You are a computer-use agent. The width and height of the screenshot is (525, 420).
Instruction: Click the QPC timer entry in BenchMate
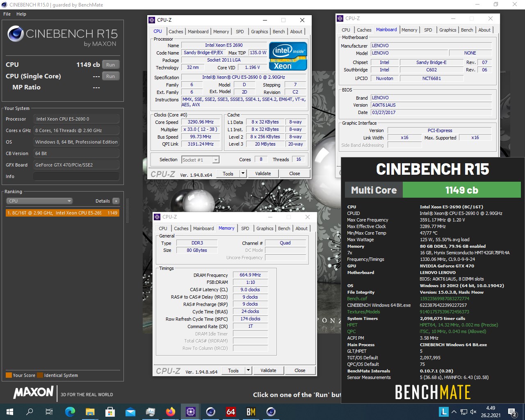(352, 331)
